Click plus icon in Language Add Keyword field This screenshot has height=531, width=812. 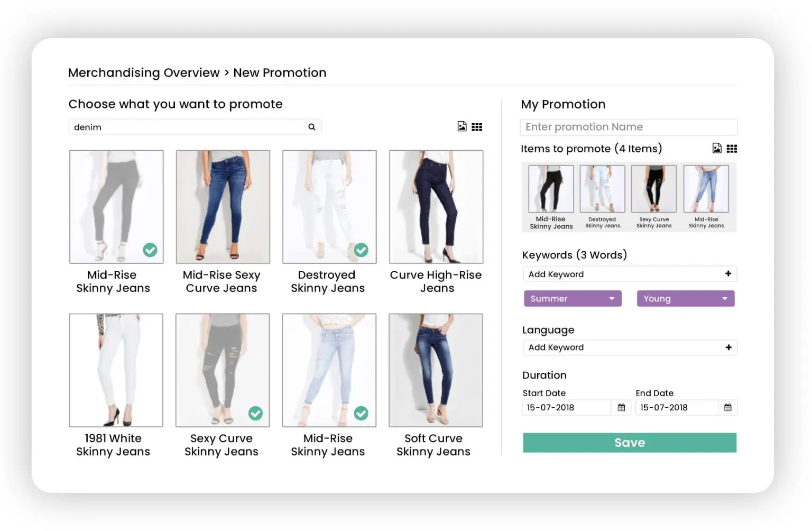[x=728, y=347]
